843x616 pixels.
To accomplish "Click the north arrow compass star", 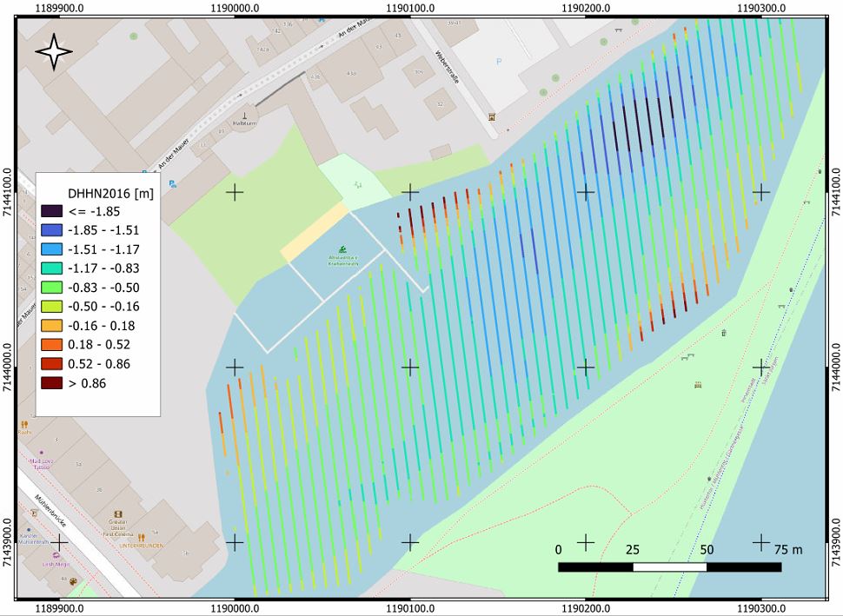I will click(x=54, y=52).
